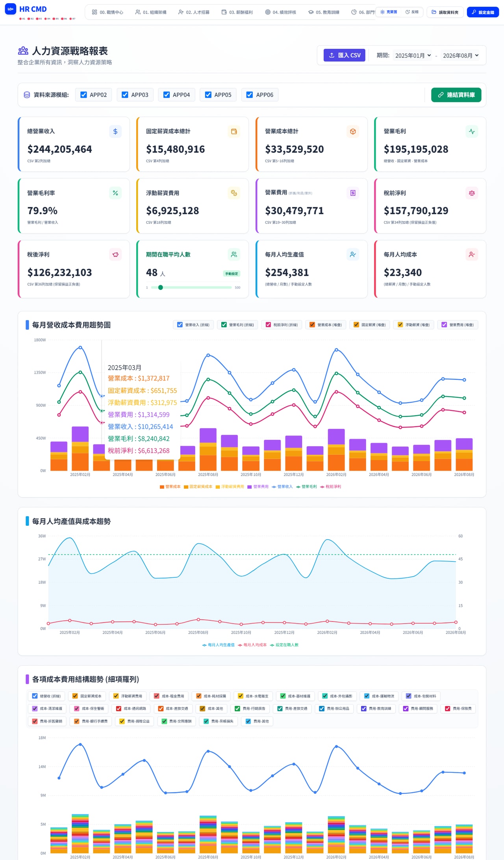Click the scales icon on 稅前淨利 card

[x=472, y=193]
